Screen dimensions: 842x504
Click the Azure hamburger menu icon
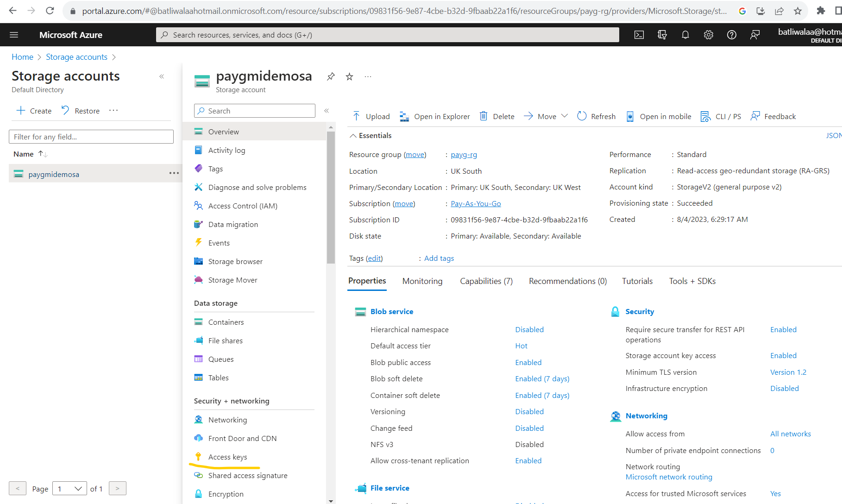14,35
